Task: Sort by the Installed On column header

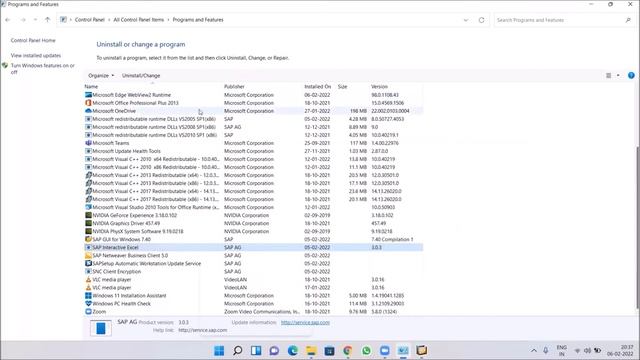Action: [x=318, y=87]
